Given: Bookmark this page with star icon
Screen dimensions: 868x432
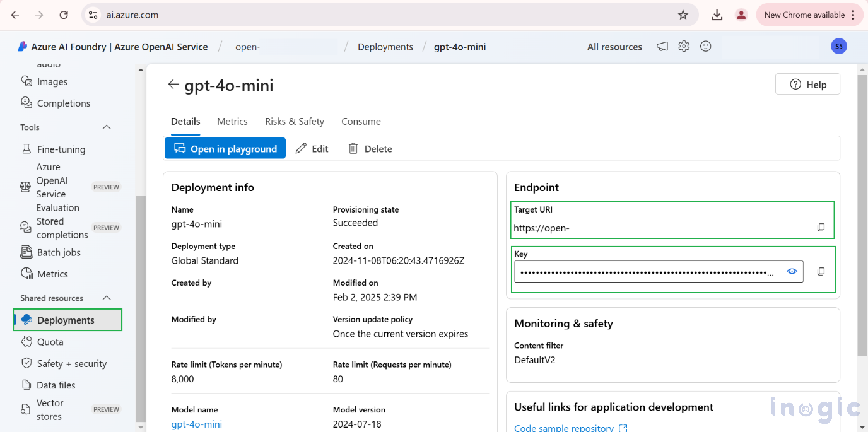Looking at the screenshot, I should click(x=683, y=15).
